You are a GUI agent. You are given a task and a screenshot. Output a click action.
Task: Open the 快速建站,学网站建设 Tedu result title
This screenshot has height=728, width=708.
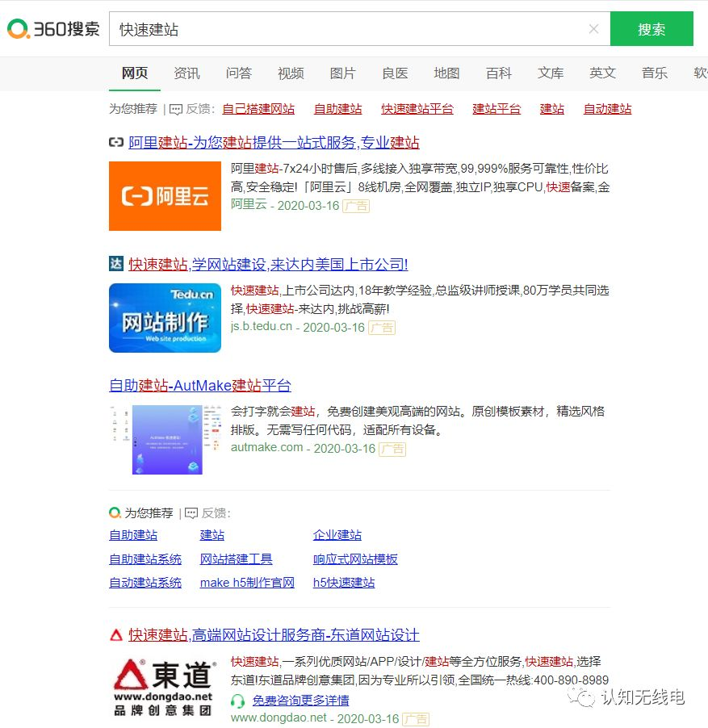(268, 265)
